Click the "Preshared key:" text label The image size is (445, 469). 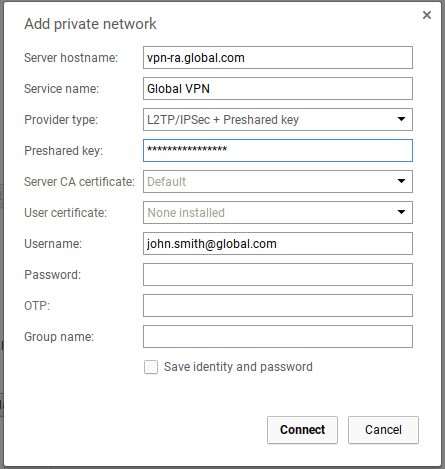(x=64, y=151)
